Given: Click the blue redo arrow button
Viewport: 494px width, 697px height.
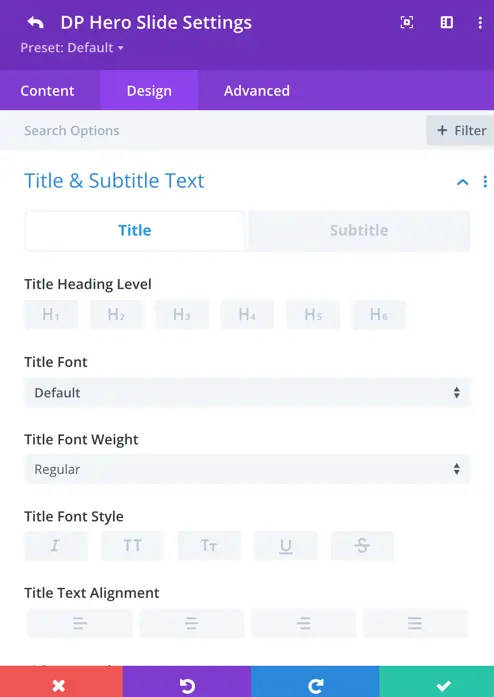Looking at the screenshot, I should 315,681.
